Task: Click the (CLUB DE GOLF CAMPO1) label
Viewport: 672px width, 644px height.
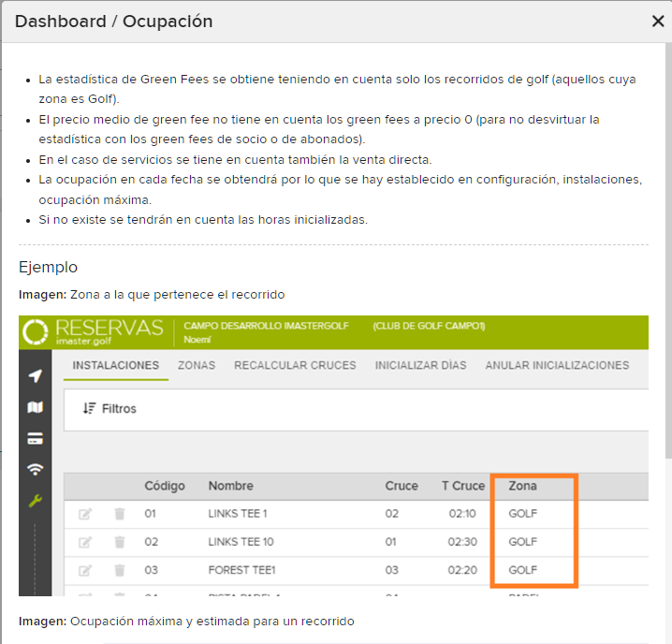Action: pyautogui.click(x=429, y=326)
